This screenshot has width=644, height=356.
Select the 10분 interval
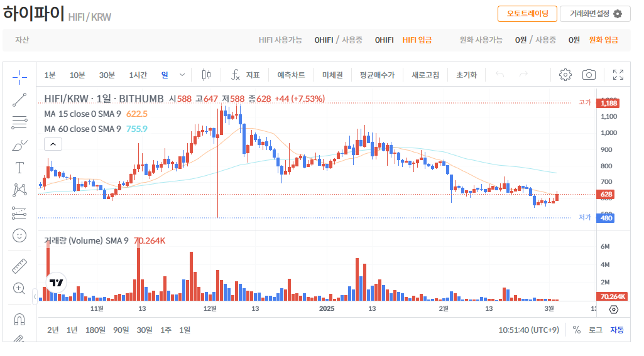(x=77, y=75)
